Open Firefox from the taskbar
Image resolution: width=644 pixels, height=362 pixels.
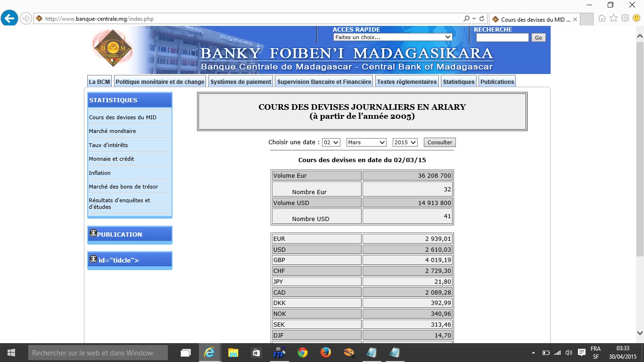point(325,353)
